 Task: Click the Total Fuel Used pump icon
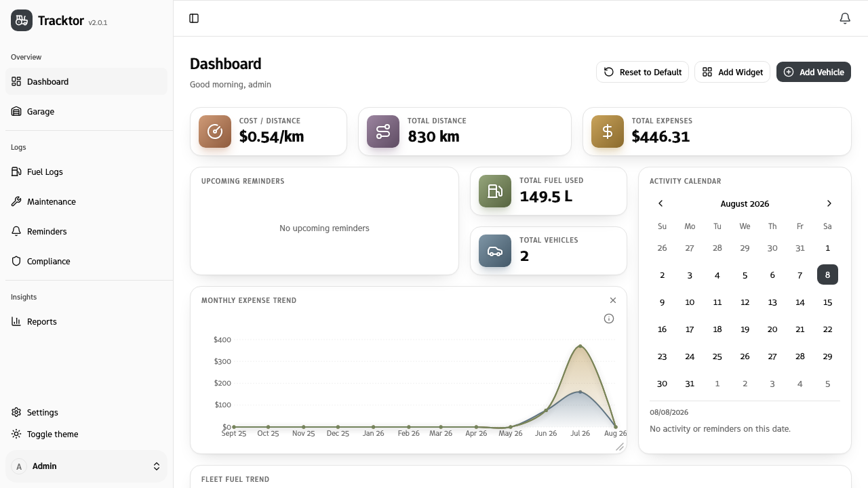[x=495, y=191]
